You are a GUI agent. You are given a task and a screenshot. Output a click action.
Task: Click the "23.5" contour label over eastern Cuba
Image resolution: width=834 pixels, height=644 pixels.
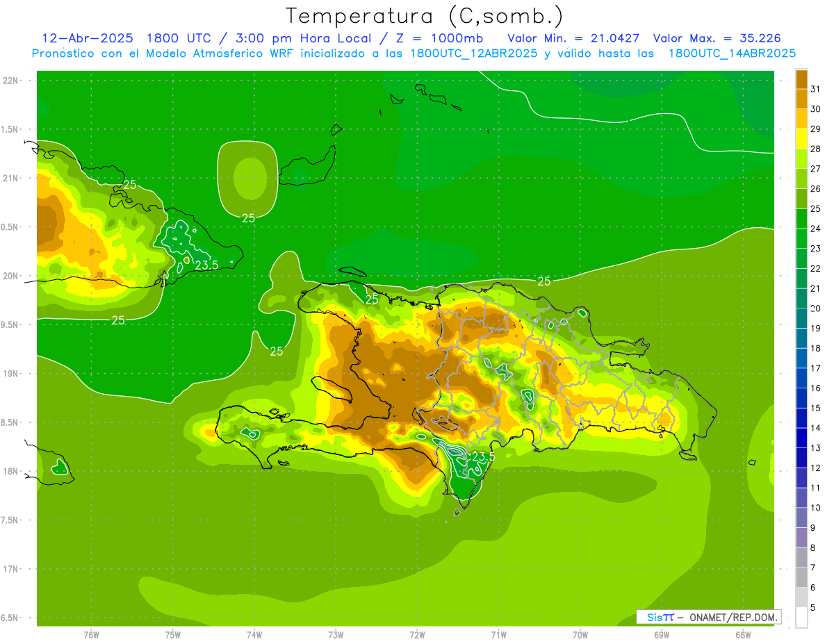[x=206, y=265]
